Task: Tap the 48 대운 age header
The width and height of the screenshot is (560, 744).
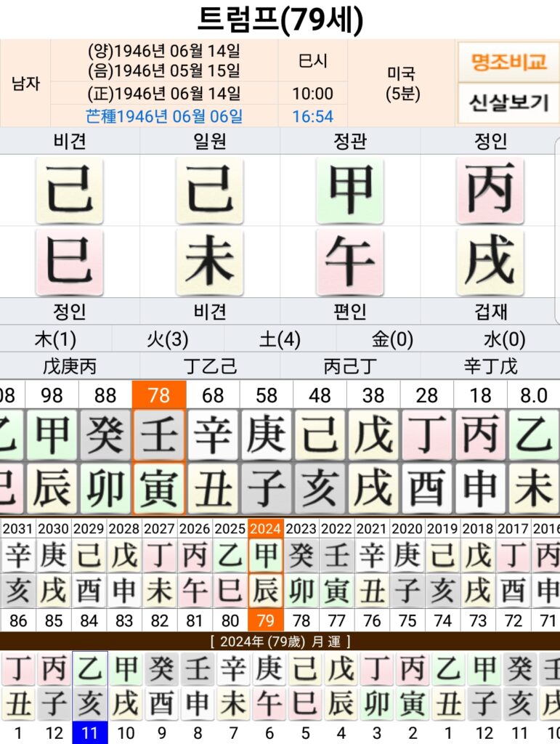Action: (x=320, y=395)
